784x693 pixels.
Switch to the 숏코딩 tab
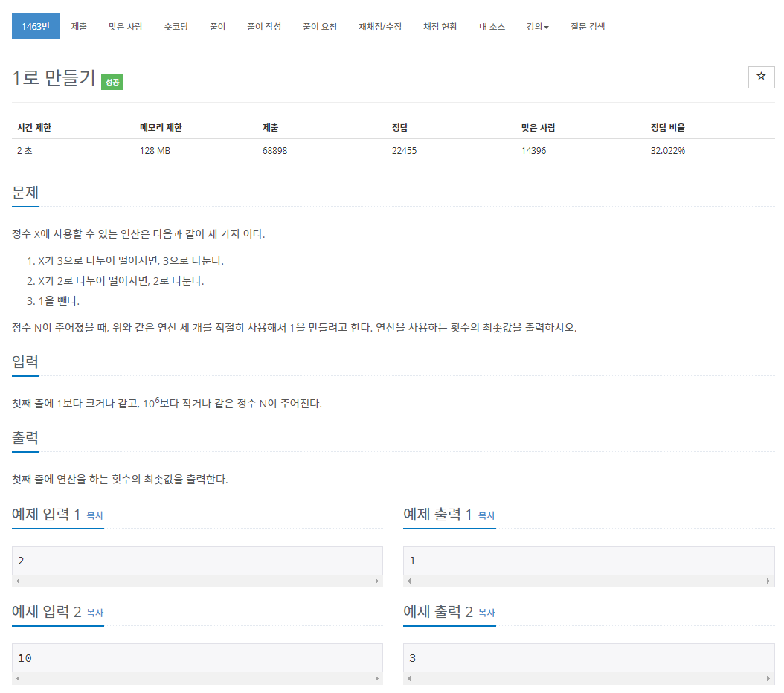point(176,27)
